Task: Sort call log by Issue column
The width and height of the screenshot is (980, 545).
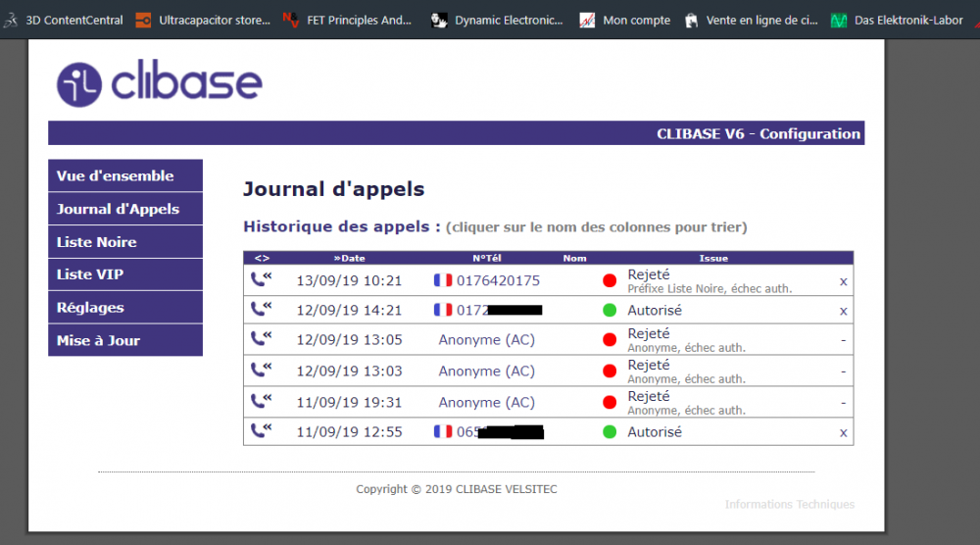Action: point(713,258)
